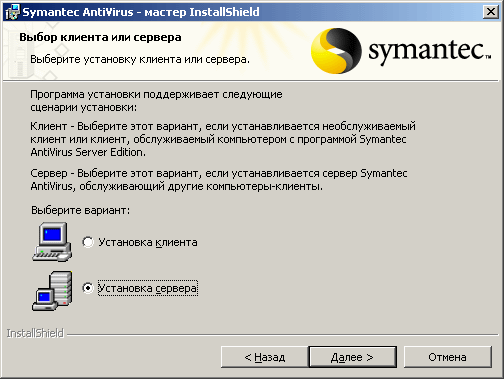
Task: Click the installer icon in the title bar
Action: [x=12, y=12]
